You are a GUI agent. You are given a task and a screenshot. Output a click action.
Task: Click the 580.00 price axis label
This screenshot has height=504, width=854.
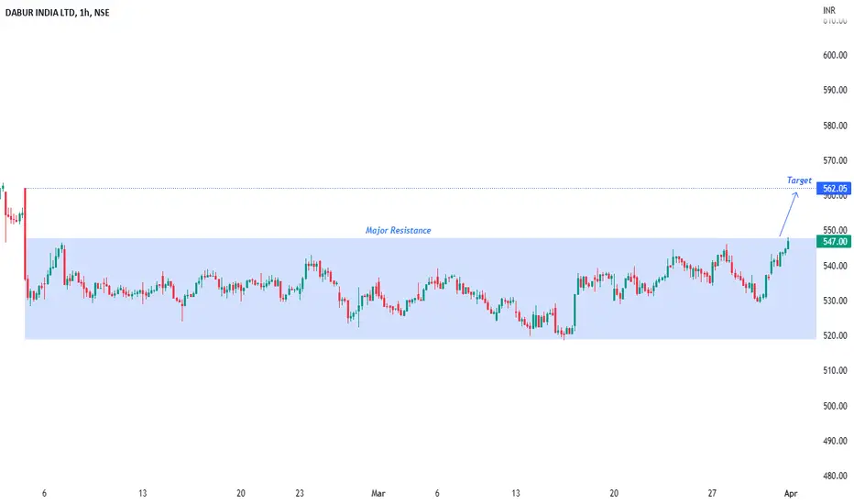tap(834, 126)
